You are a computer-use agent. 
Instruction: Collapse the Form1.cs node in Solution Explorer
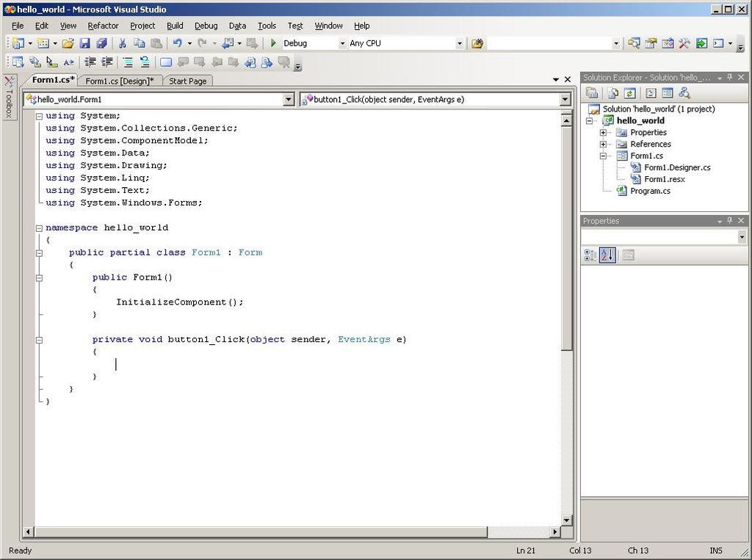604,156
